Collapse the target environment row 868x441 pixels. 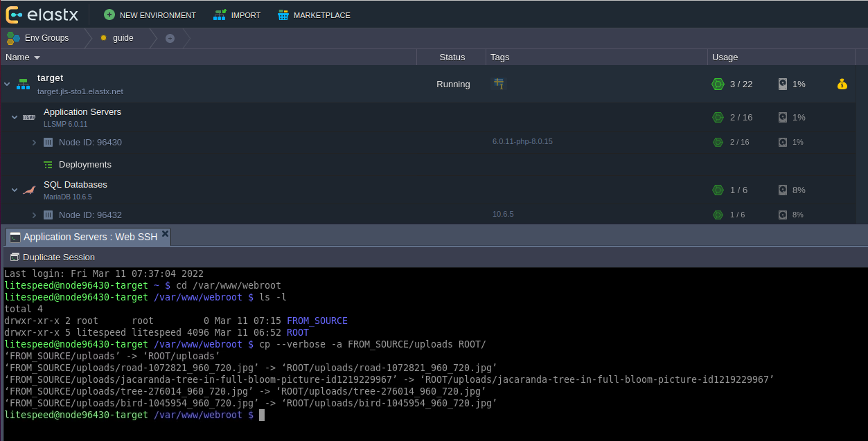click(x=8, y=84)
